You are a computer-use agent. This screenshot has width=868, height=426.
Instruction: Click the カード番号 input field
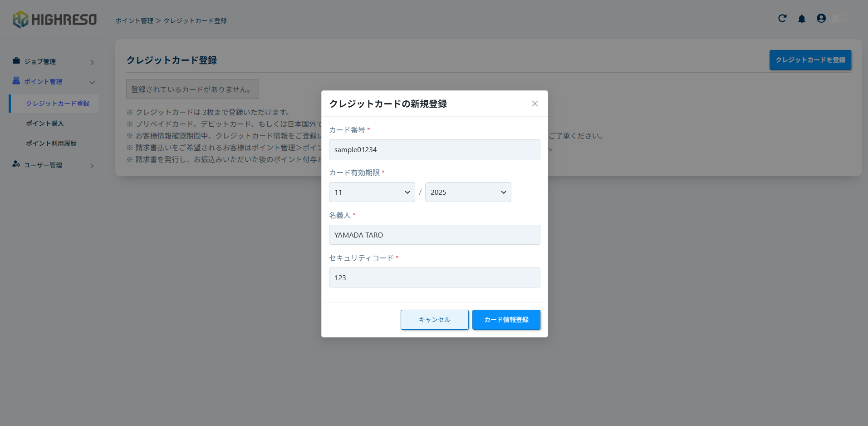434,149
